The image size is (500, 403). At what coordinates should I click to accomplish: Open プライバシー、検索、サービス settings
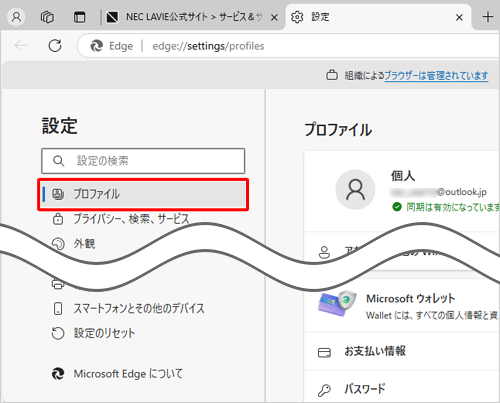(131, 219)
